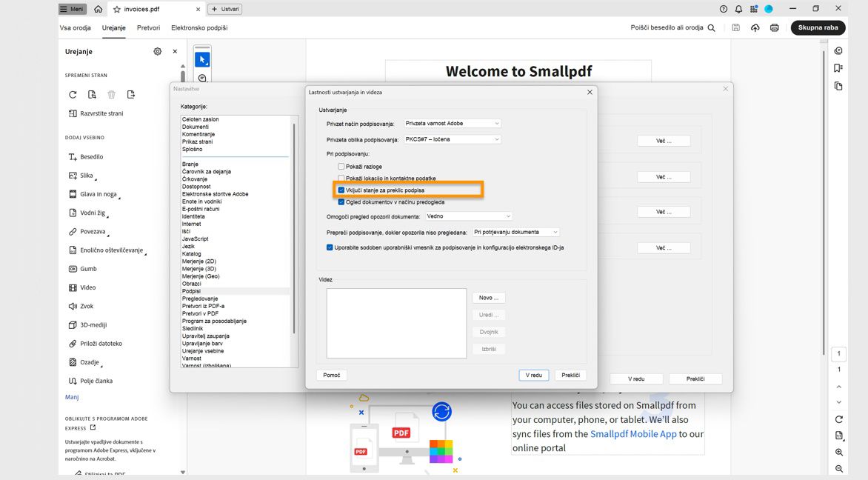Screen dimensions: 868x480
Task: Open Privzet način podpisovanja dropdown
Action: pos(453,124)
